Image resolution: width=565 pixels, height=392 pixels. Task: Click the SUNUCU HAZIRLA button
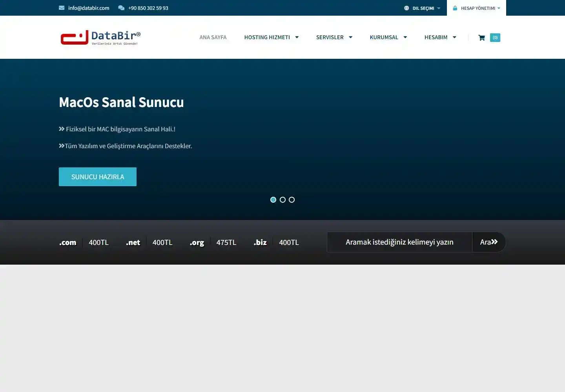[x=98, y=177]
